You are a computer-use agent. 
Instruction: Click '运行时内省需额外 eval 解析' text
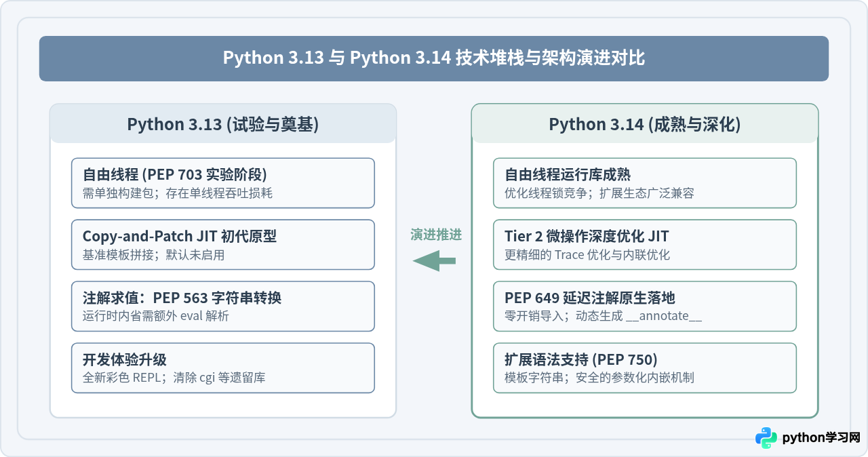pyautogui.click(x=156, y=316)
